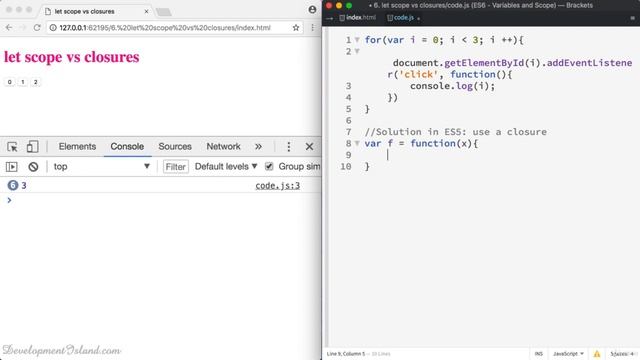Collapse the for loop fold on line 1
Screen dimensions: 640x360
pyautogui.click(x=357, y=40)
